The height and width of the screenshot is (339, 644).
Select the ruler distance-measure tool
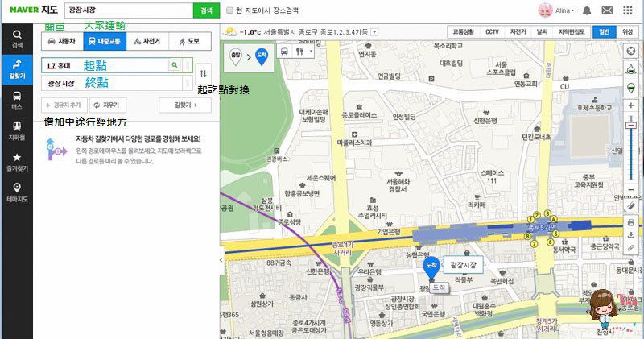click(631, 206)
